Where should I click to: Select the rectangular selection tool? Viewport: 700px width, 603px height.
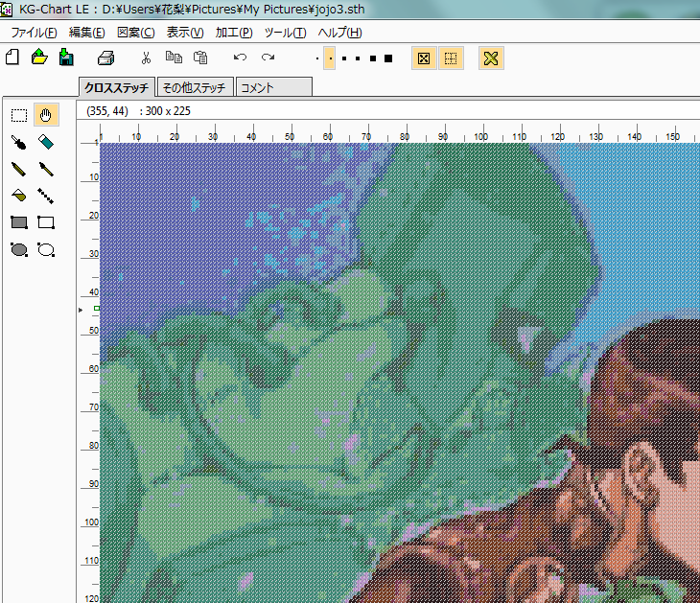coord(19,115)
